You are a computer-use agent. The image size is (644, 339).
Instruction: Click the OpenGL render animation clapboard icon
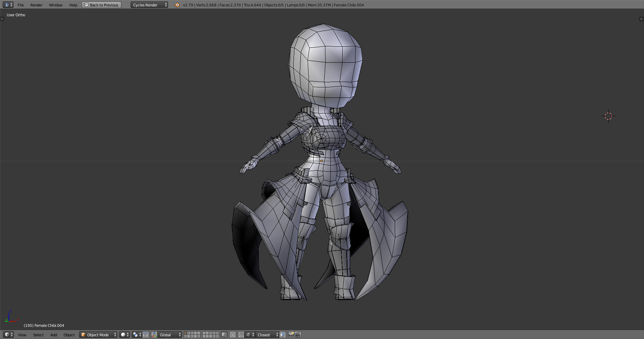click(x=297, y=335)
